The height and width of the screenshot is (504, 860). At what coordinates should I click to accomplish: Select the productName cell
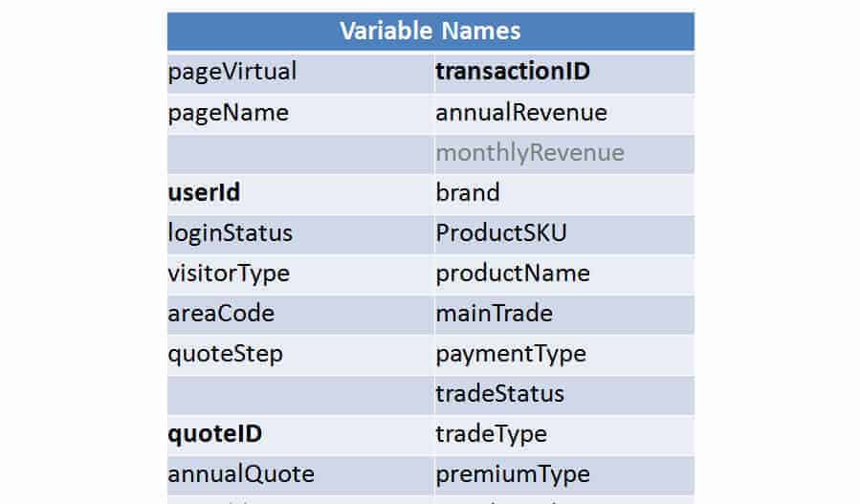513,274
